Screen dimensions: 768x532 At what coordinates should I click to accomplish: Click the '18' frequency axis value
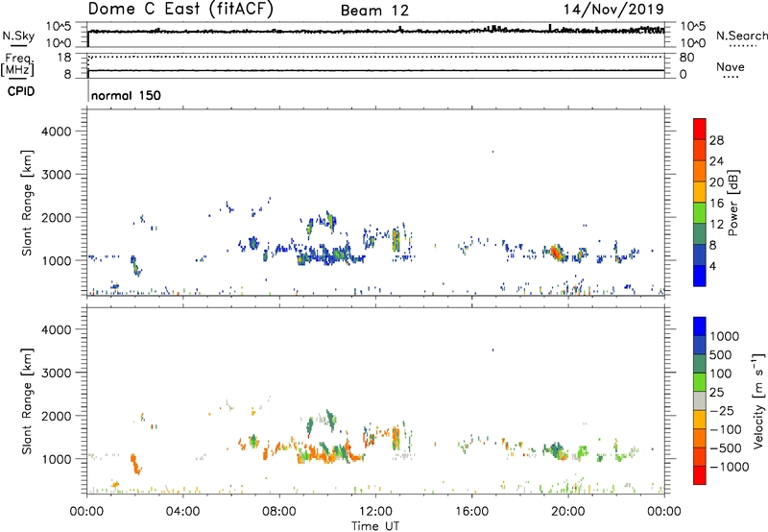click(64, 58)
